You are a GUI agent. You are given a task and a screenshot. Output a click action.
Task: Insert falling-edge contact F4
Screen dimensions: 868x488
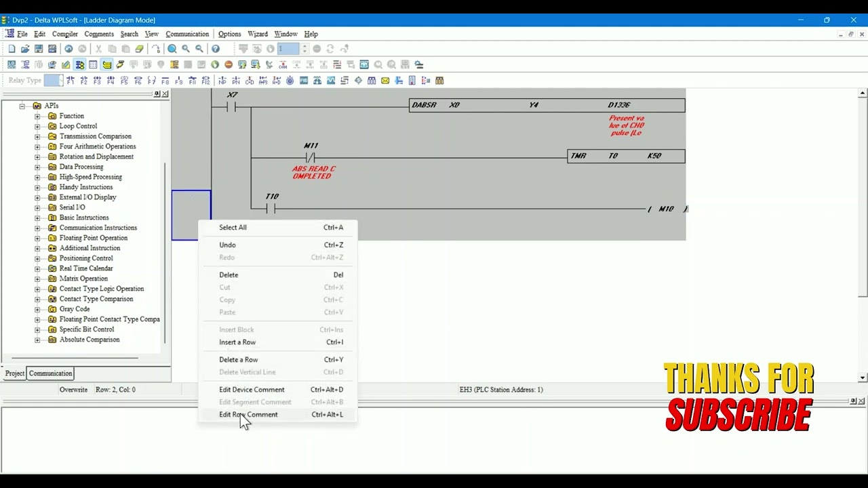click(x=111, y=81)
